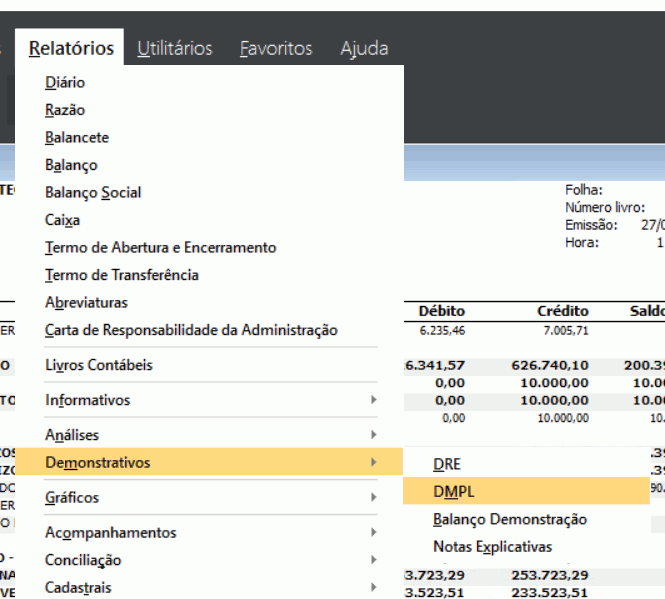Open the Ajuda menu
665x599 pixels.
[x=364, y=48]
